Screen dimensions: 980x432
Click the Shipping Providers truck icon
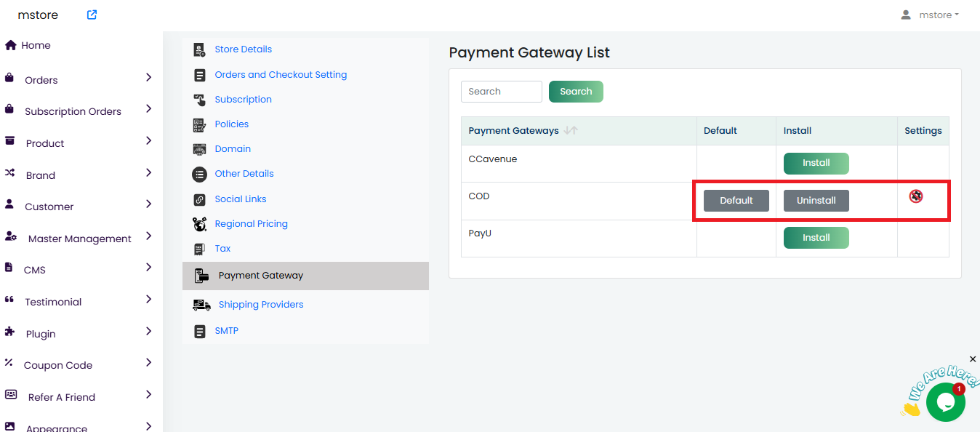201,305
